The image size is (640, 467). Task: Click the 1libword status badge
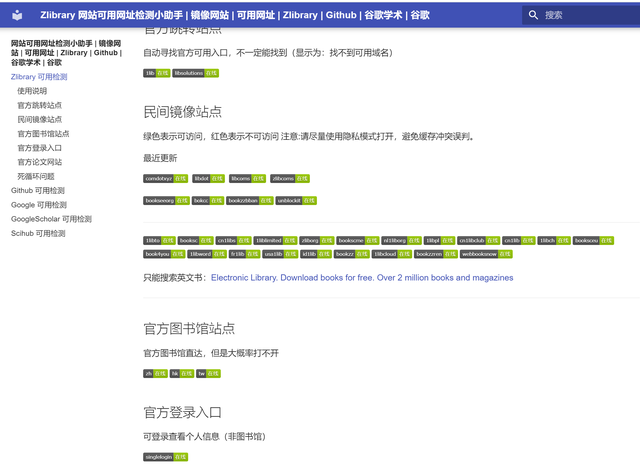[207, 254]
